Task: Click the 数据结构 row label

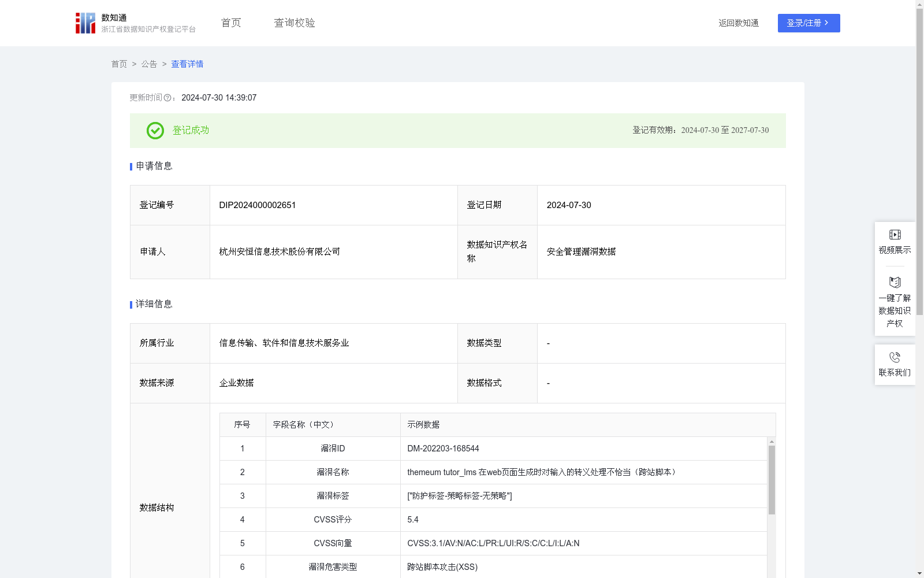Action: pos(157,508)
